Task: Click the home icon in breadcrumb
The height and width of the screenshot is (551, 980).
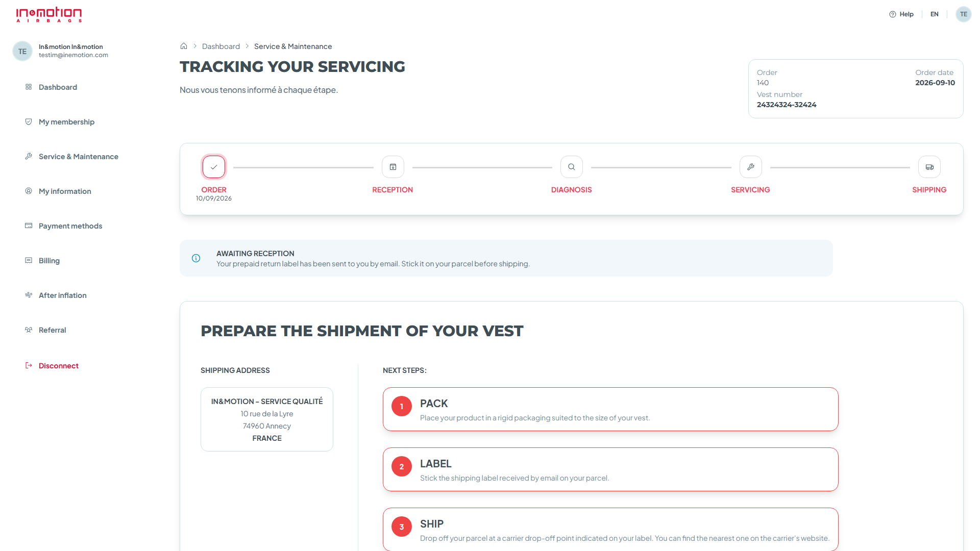Action: pos(184,46)
